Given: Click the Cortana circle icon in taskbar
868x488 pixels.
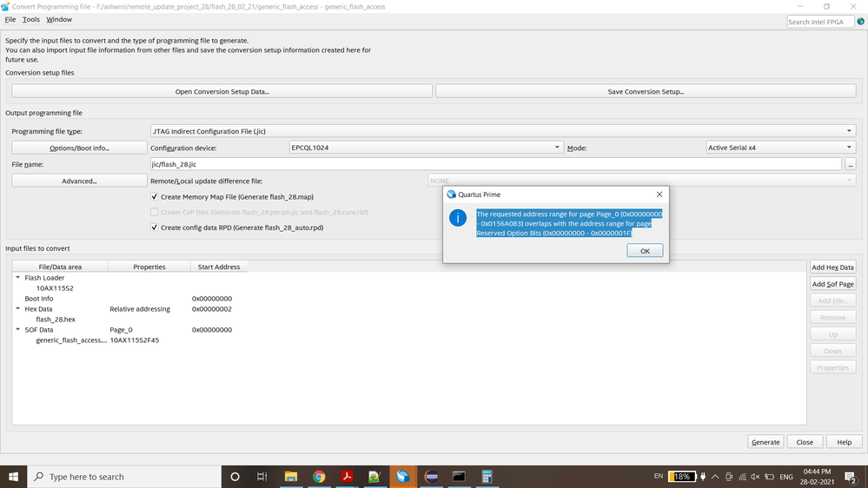Looking at the screenshot, I should tap(235, 477).
